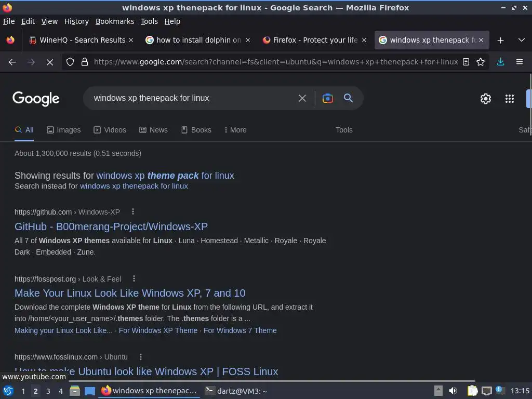Open the Edit menu
Viewport: 532px width, 399px height.
point(28,21)
